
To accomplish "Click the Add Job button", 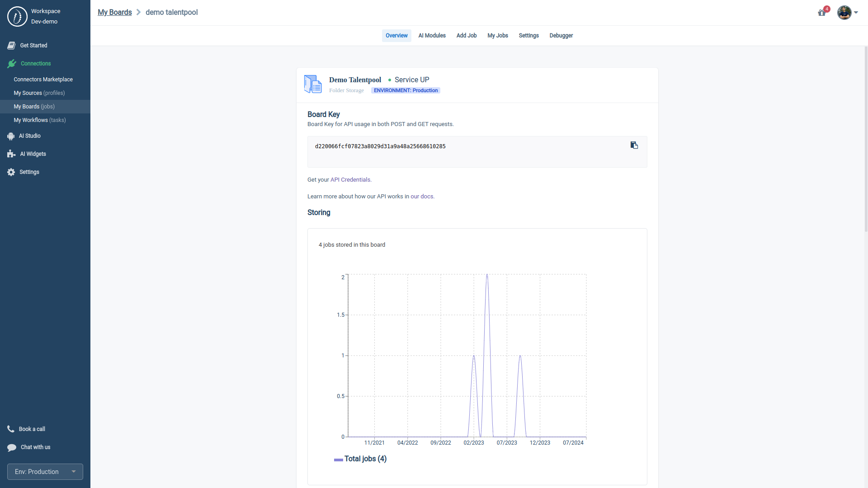I will pyautogui.click(x=466, y=35).
